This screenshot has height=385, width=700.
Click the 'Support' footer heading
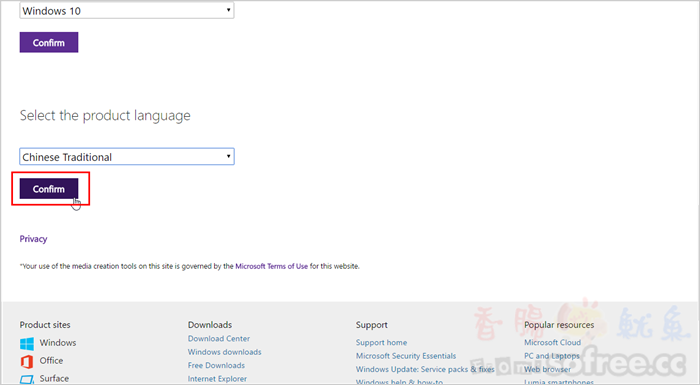[x=371, y=325]
